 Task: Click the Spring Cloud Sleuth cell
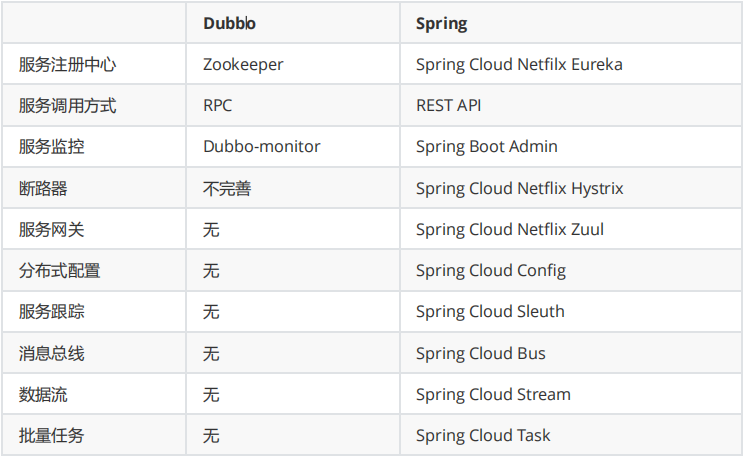tap(490, 311)
